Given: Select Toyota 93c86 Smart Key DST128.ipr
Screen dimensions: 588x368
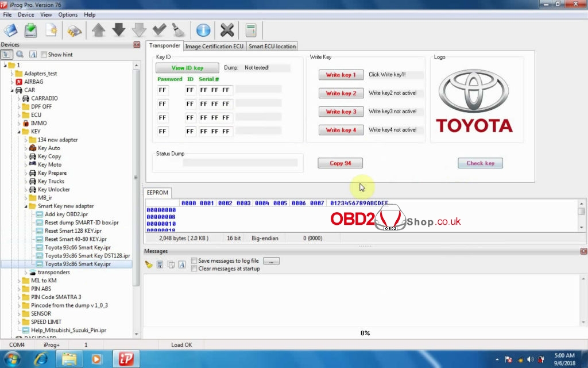Looking at the screenshot, I should click(x=87, y=256).
